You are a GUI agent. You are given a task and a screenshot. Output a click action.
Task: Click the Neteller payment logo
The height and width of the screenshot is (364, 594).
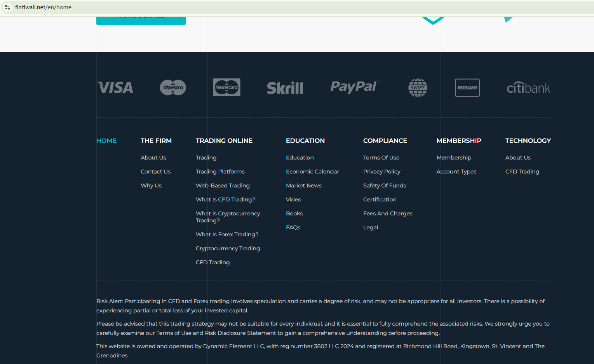coord(467,88)
